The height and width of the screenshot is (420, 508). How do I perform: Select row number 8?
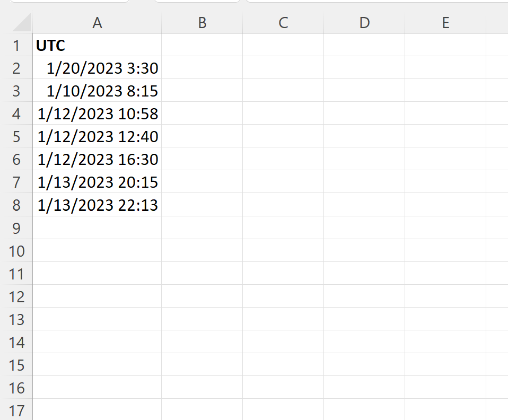(x=17, y=205)
